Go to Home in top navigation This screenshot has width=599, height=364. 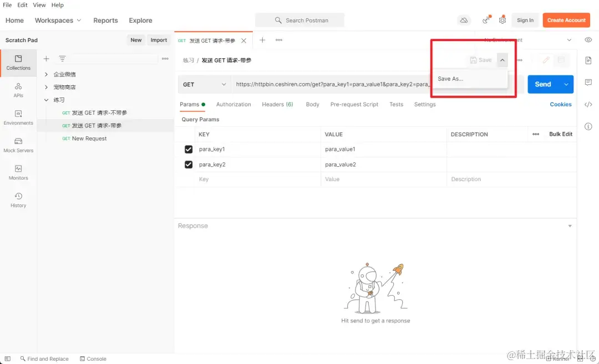point(14,20)
